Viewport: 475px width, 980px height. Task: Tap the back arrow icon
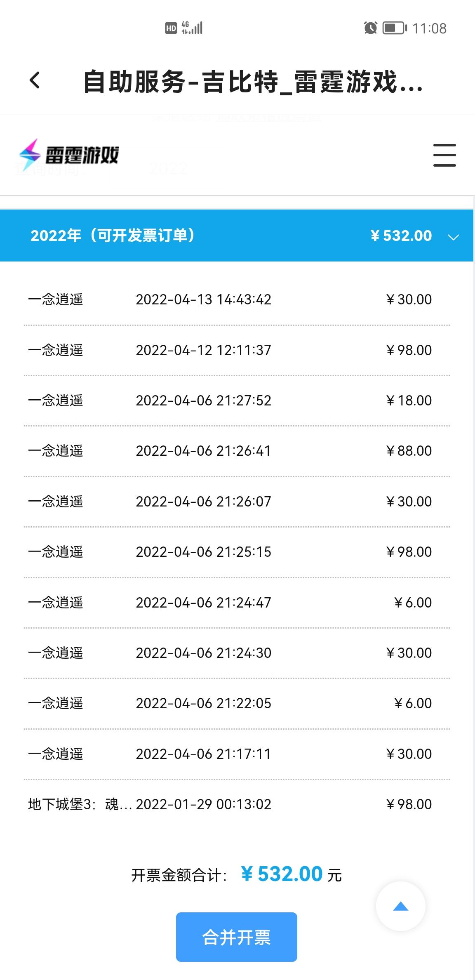click(x=35, y=80)
